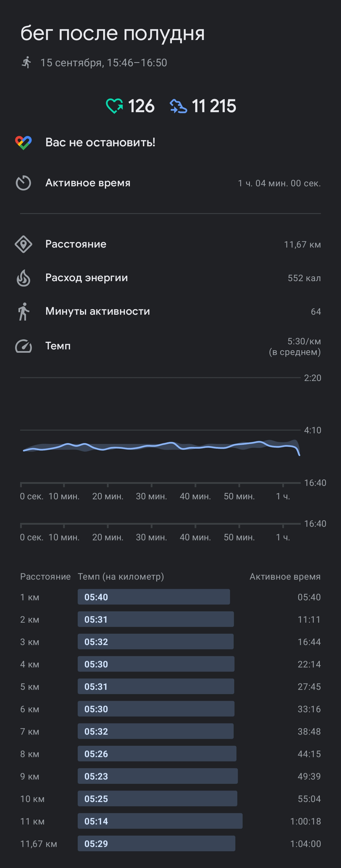Select the fastest 11 км split 05:14

(160, 821)
